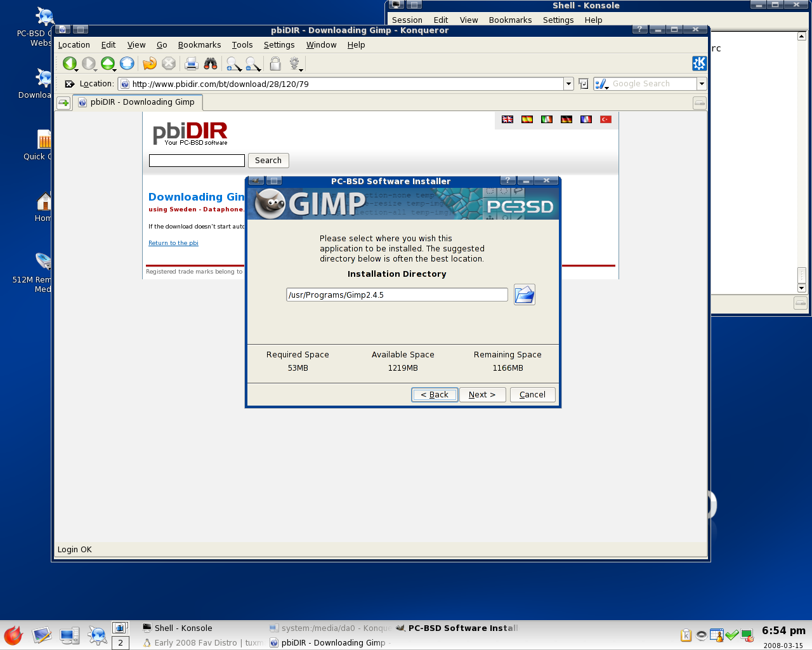This screenshot has height=650, width=812.
Task: Click Back in the software installer
Action: tap(435, 395)
